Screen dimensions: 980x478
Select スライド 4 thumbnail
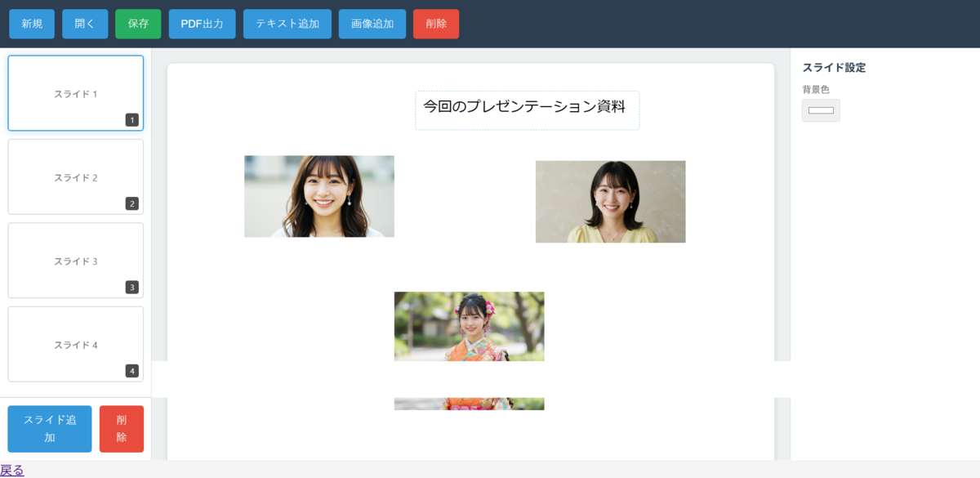pyautogui.click(x=76, y=344)
